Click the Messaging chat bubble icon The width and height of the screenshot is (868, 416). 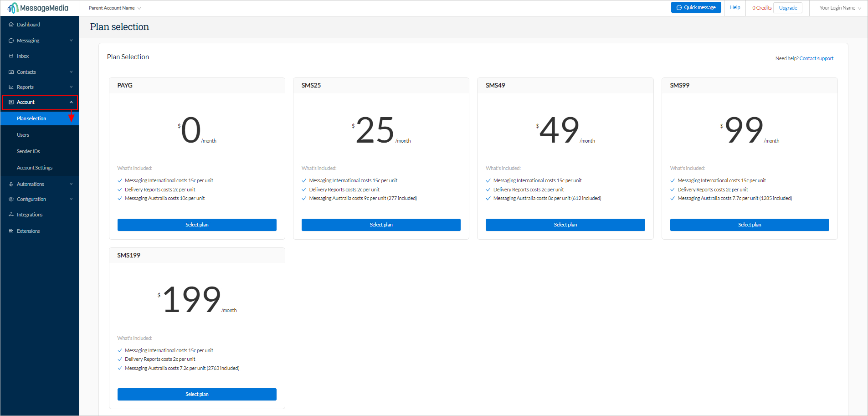tap(11, 41)
